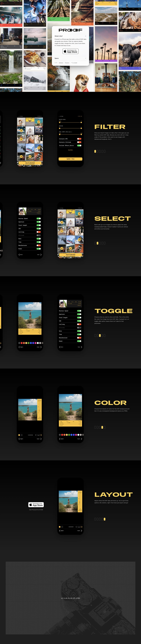Viewport: 141px width, 644px height.
Task: Click Select back chevron in Toggle section phone
Action: tap(60, 347)
